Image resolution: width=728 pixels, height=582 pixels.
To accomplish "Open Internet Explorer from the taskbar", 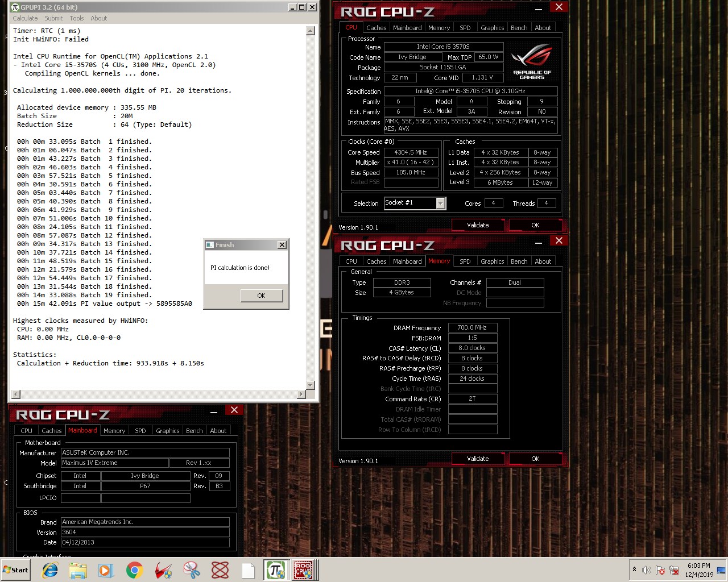I will 50,570.
